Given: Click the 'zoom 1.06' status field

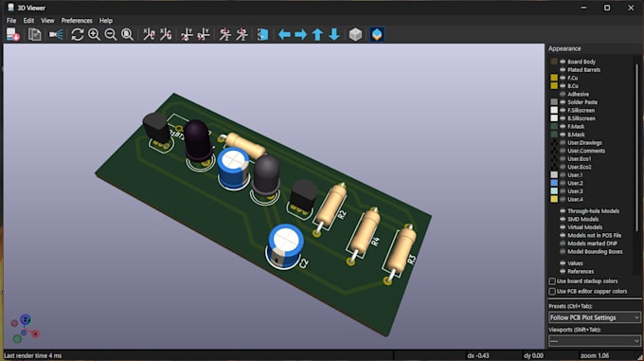Looking at the screenshot, I should (594, 355).
